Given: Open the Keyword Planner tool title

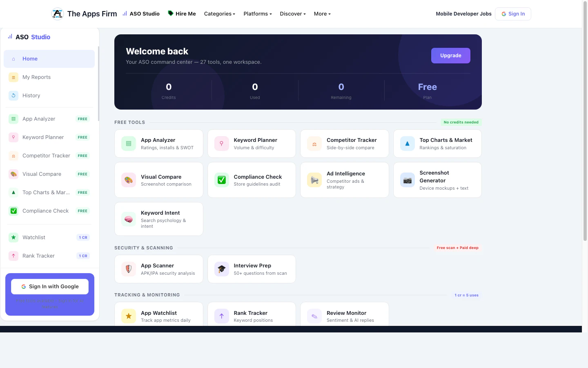Looking at the screenshot, I should (x=256, y=140).
